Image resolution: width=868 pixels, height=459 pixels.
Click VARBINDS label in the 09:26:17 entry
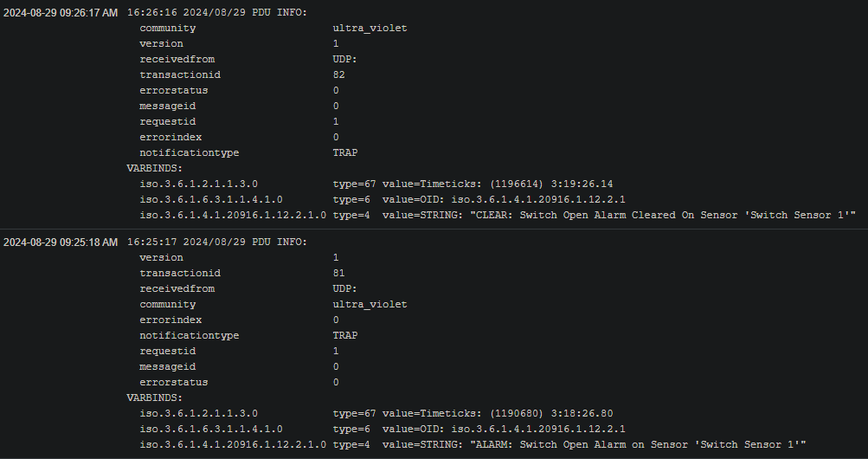[x=154, y=168]
